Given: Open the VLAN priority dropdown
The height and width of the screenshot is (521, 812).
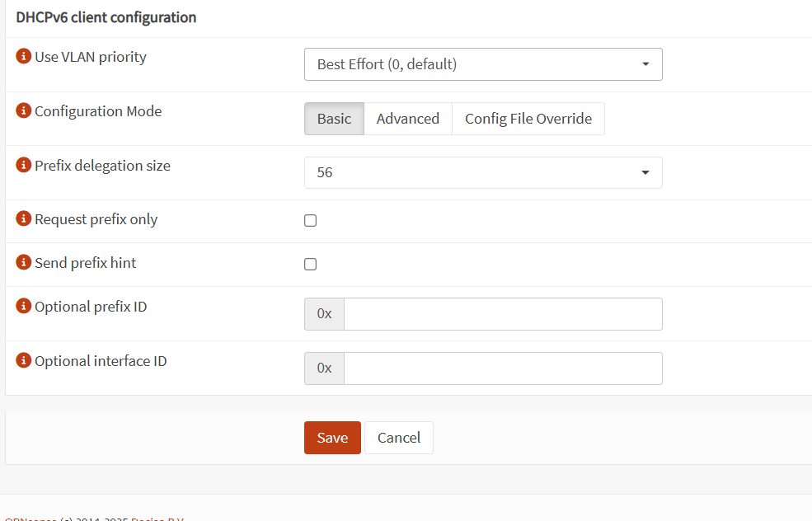Looking at the screenshot, I should click(x=483, y=64).
